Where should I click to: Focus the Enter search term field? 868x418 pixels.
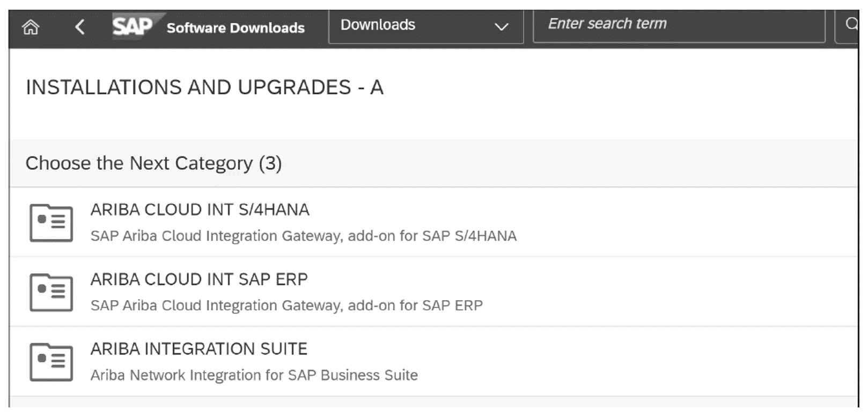tap(679, 24)
